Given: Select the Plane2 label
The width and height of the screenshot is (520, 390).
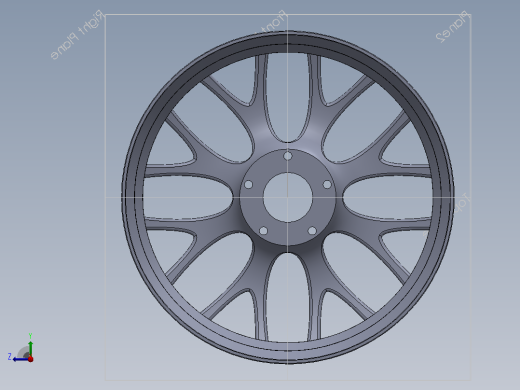Looking at the screenshot, I should (x=452, y=27).
